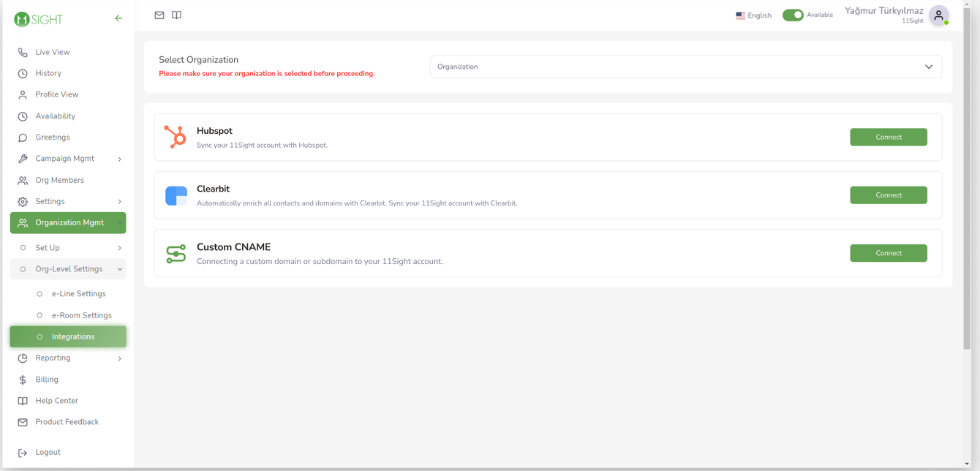Image resolution: width=980 pixels, height=471 pixels.
Task: Connect the Hubspot integration
Action: pyautogui.click(x=889, y=137)
